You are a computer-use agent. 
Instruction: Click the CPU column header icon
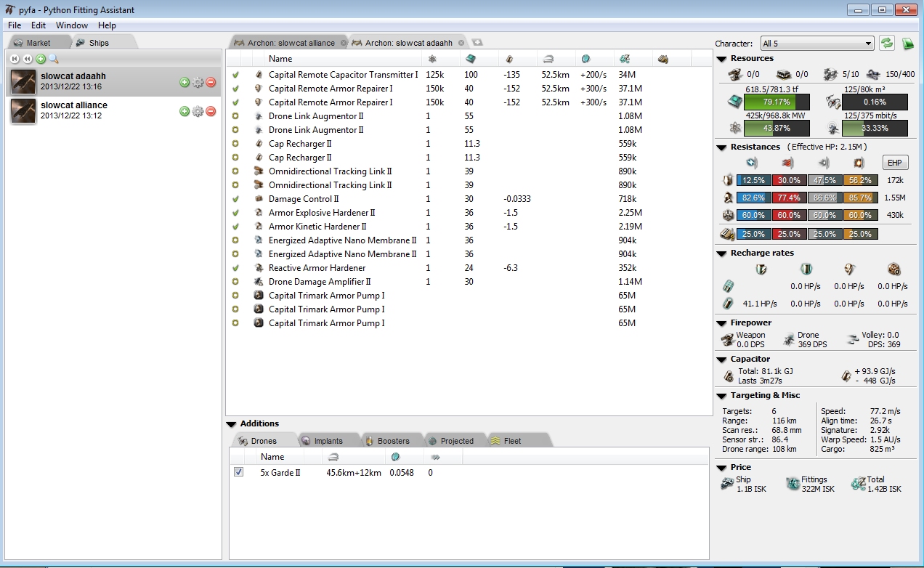[x=471, y=59]
